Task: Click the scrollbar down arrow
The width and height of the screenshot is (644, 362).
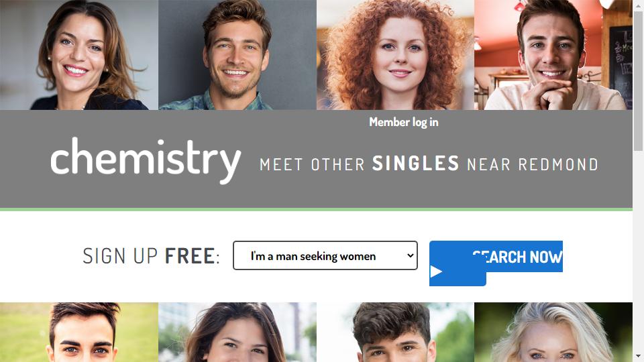Action: coord(638,356)
